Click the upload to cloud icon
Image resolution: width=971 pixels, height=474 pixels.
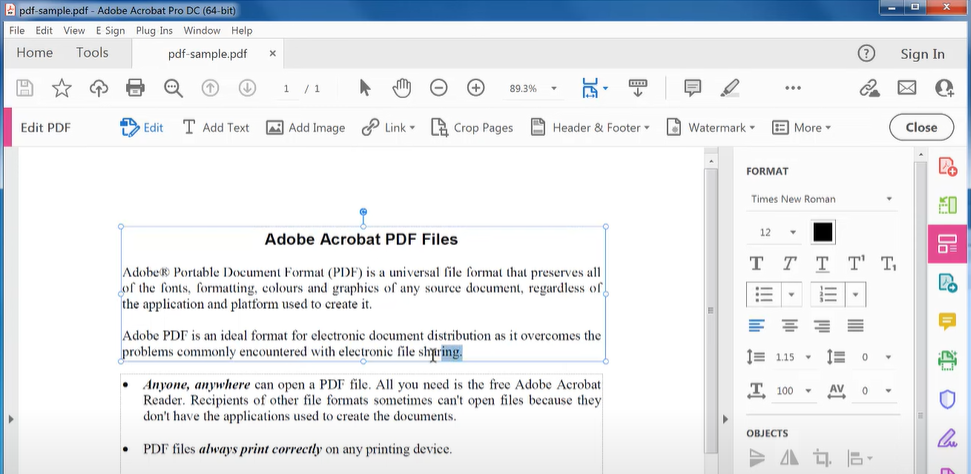click(x=98, y=88)
